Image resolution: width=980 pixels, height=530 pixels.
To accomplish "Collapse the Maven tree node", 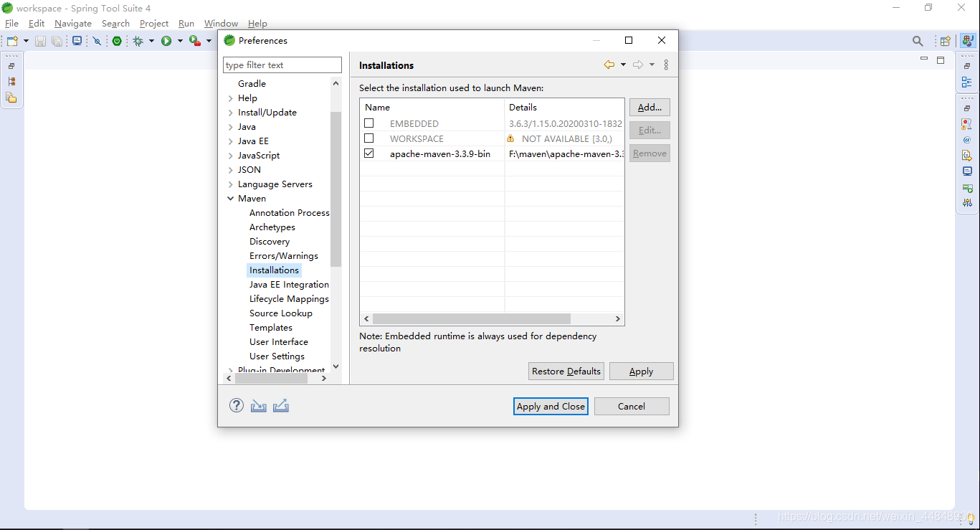I will pos(230,199).
